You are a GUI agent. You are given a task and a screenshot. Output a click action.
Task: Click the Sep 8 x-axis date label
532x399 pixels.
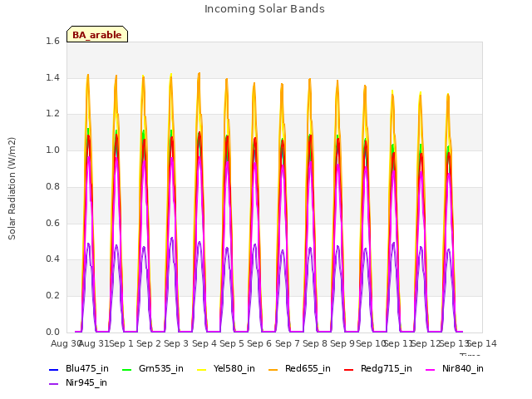click(x=315, y=343)
